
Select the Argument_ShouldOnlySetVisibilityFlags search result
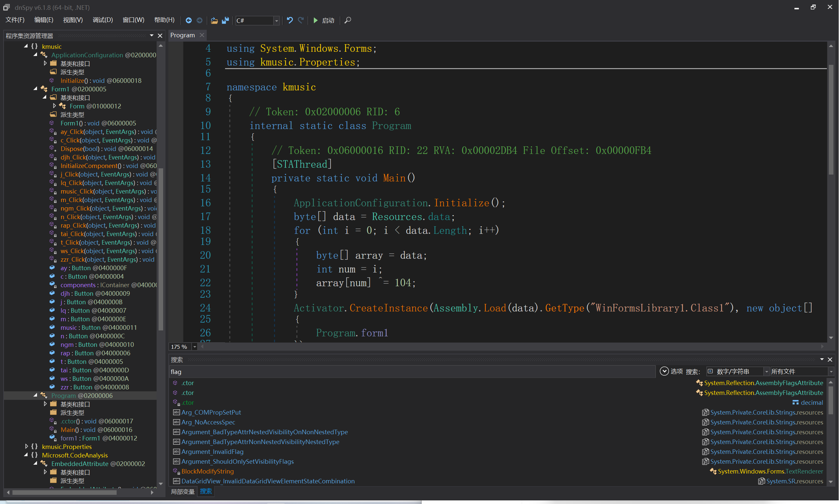pos(238,461)
